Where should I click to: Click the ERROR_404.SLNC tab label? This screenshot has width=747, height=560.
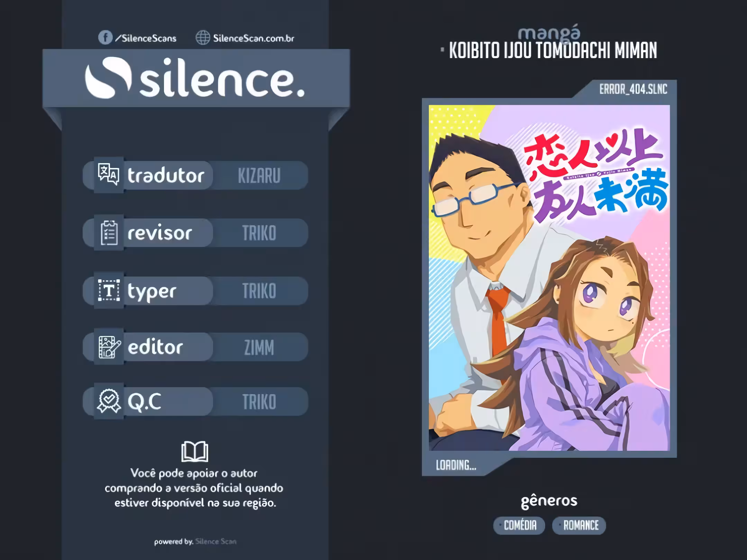coord(633,89)
